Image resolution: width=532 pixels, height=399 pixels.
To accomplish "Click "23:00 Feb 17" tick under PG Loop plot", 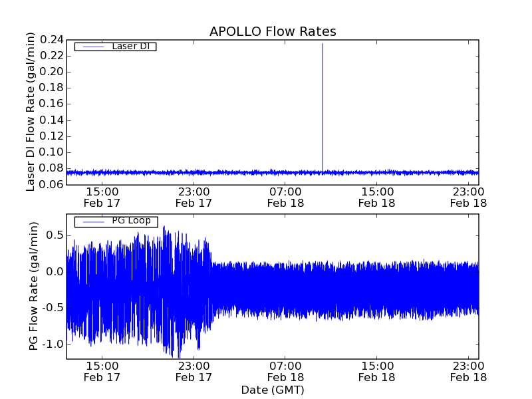I will coord(194,372).
